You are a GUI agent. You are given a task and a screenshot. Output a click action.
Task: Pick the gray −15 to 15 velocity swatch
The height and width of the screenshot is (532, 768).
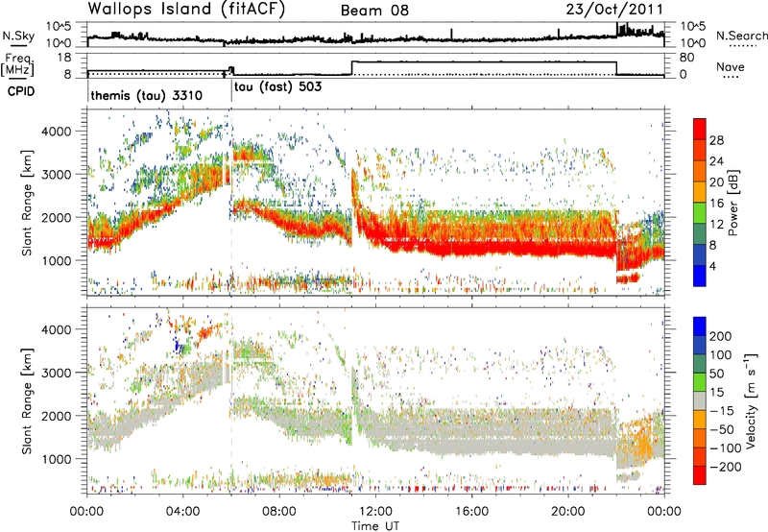[x=700, y=400]
